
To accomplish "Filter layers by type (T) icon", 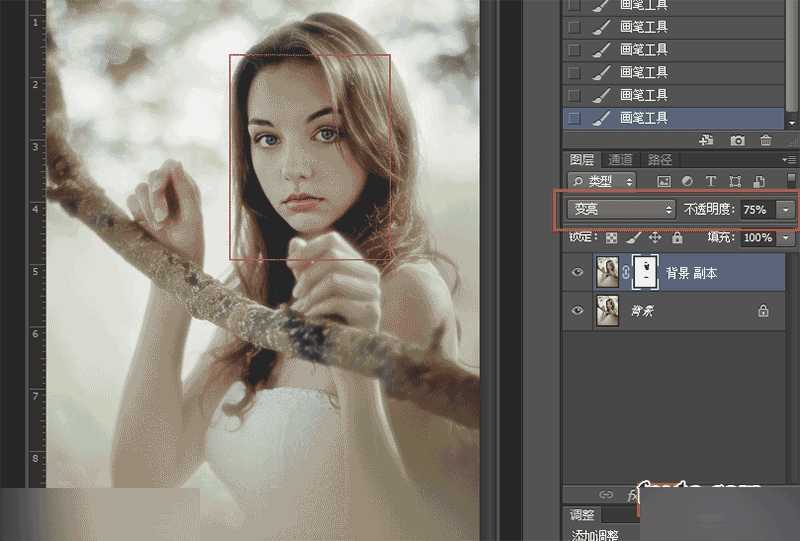I will [711, 181].
